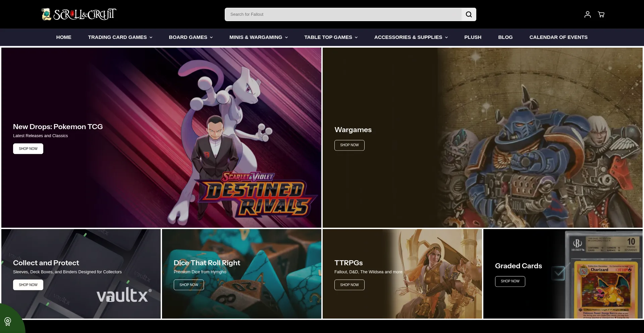Focus the Search for Fallout field
The image size is (644, 333).
point(343,14)
